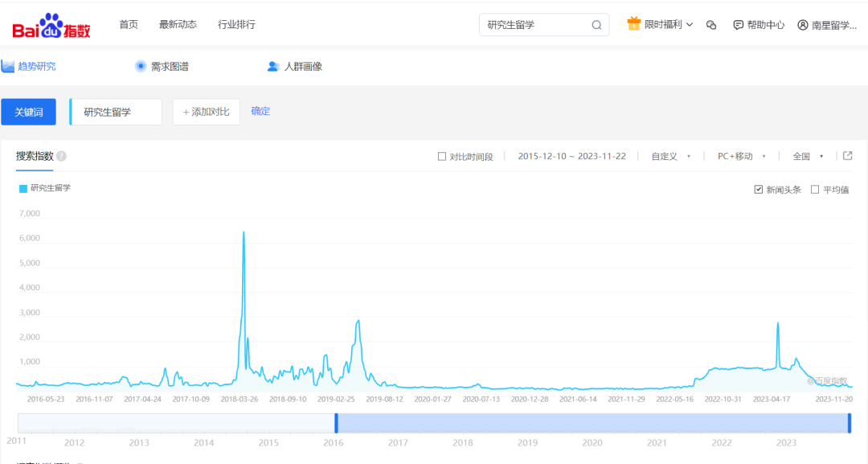This screenshot has height=464, width=868.
Task: Open the PC+移动 device dropdown
Action: [x=741, y=157]
